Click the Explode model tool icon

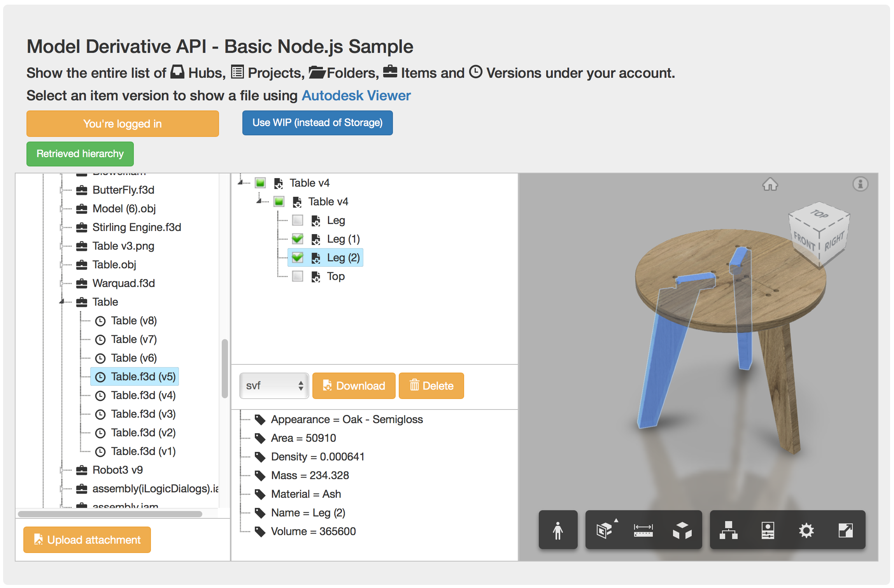click(682, 530)
